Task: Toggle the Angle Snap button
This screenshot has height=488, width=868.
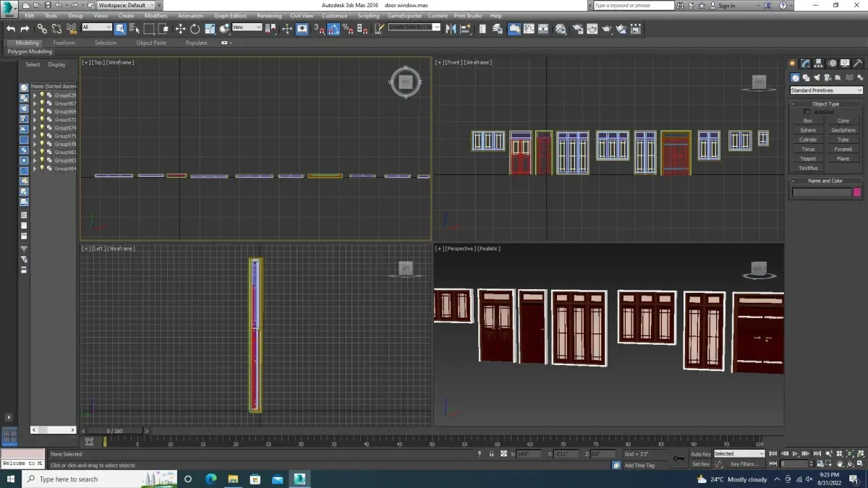Action: coord(333,29)
